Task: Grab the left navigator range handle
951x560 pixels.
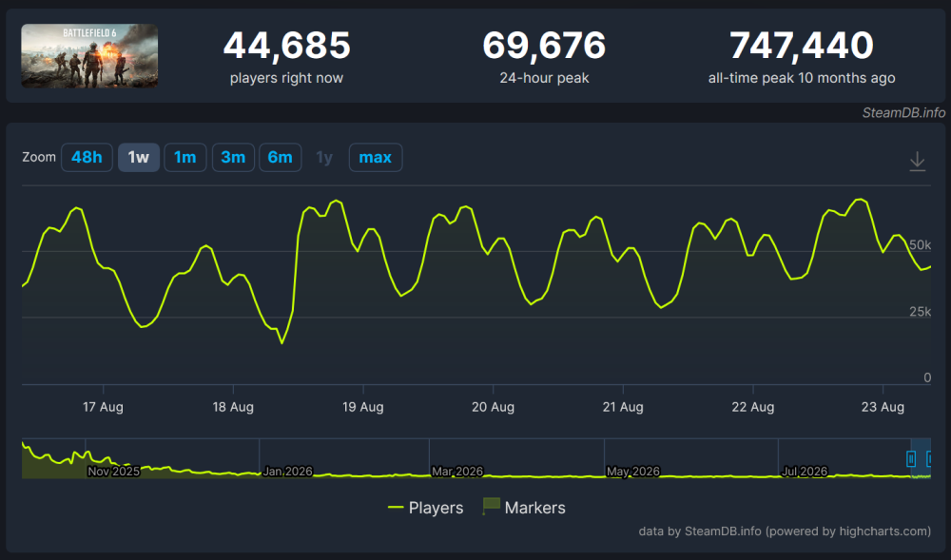Action: pos(910,459)
